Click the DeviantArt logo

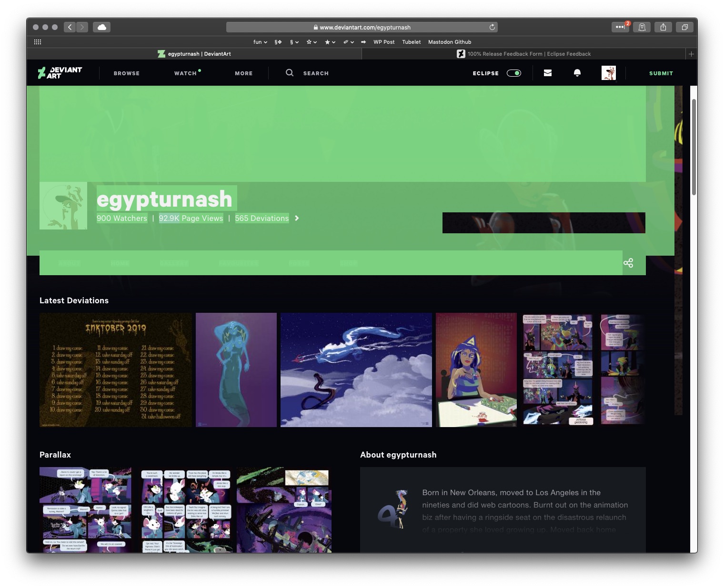tap(60, 73)
